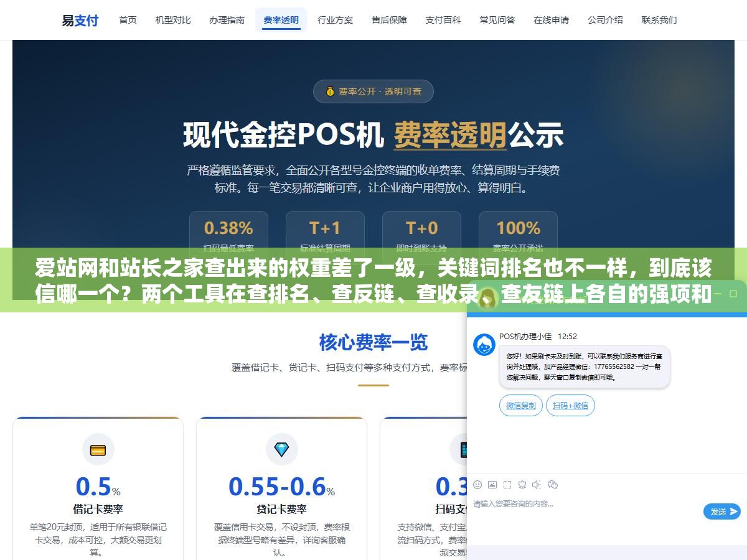Click the screenshot capture icon in the chat toolbar
Screen dimensions: 747x560
point(507,484)
